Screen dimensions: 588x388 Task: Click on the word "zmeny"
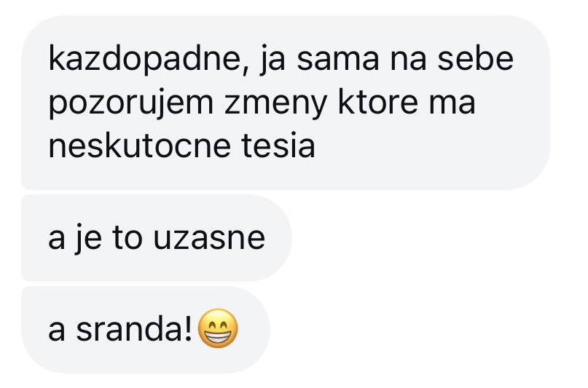click(276, 104)
